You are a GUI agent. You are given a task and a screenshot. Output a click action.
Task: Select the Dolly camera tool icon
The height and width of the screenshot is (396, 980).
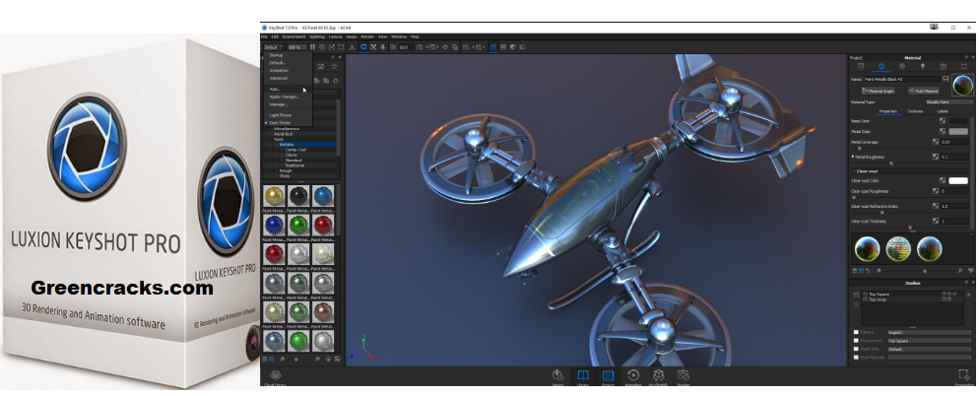point(382,47)
